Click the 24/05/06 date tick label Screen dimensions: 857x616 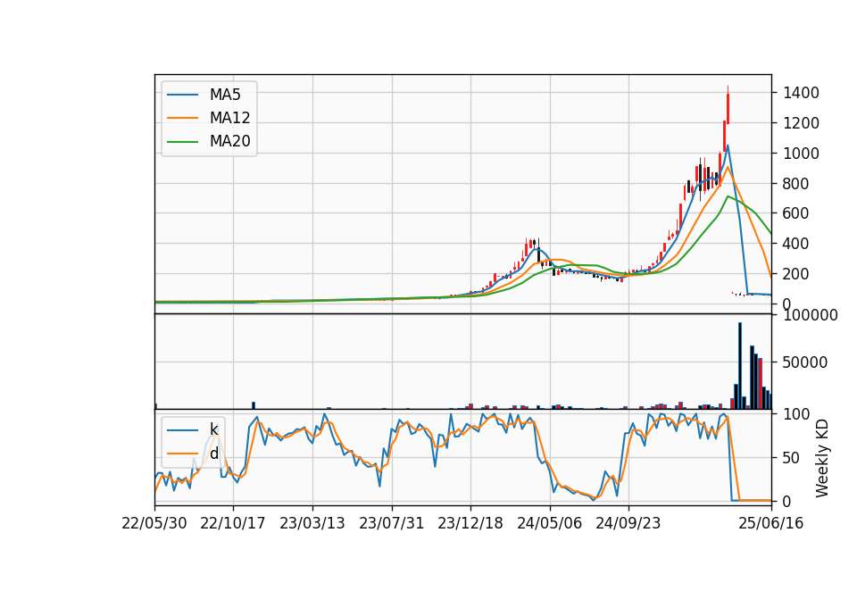(549, 524)
